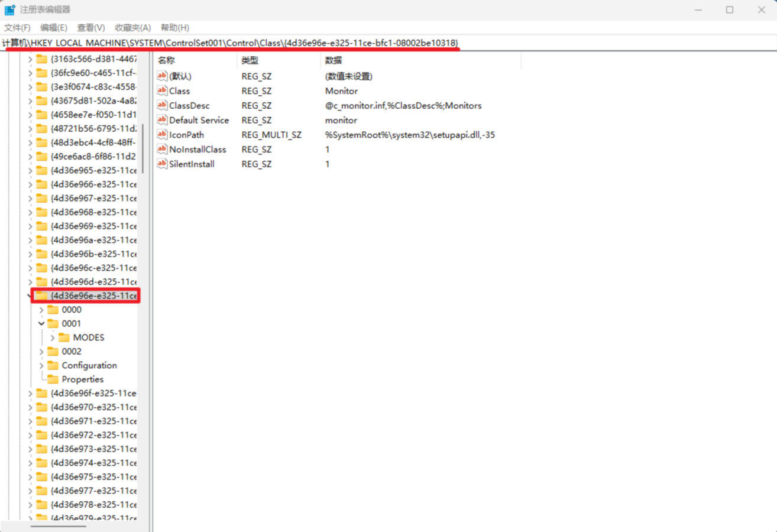Click the Properties folder icon
Screen dimensions: 777x532
[x=53, y=379]
